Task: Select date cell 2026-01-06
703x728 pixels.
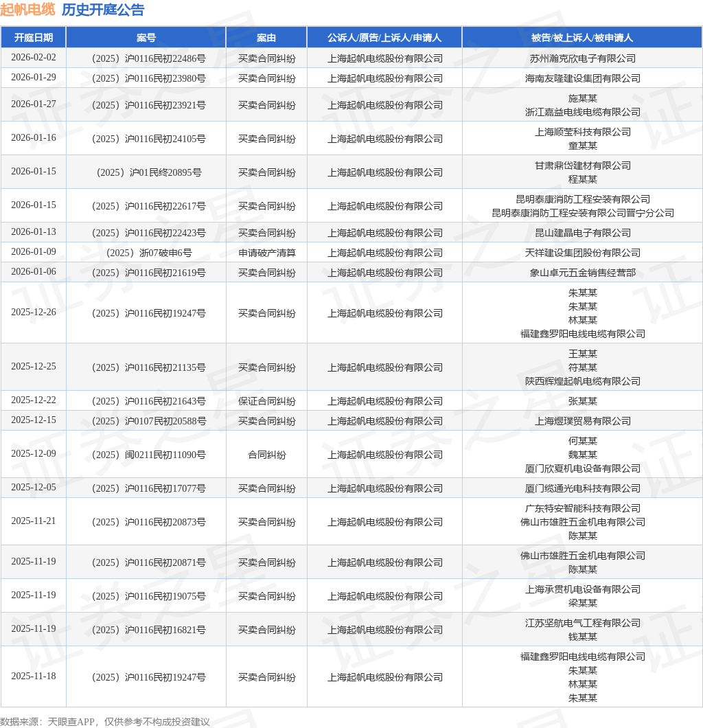Action: (34, 271)
